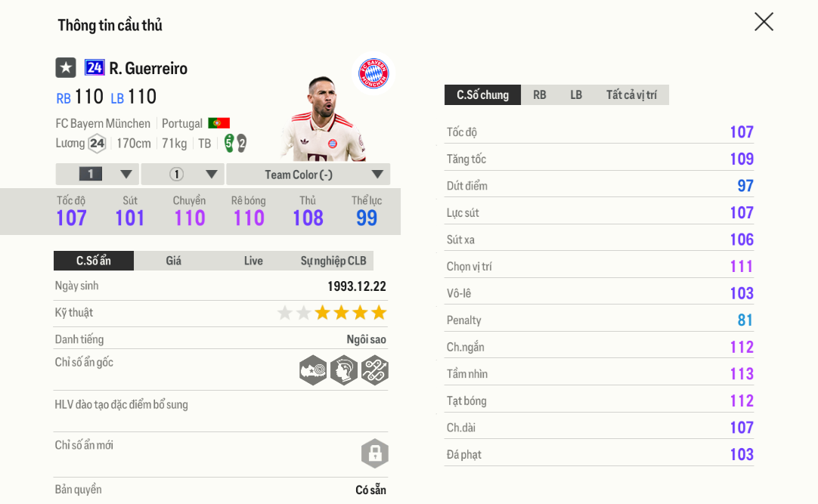The height and width of the screenshot is (504, 818).
Task: Open the Sự nghiệp CLB tab
Action: pyautogui.click(x=333, y=261)
